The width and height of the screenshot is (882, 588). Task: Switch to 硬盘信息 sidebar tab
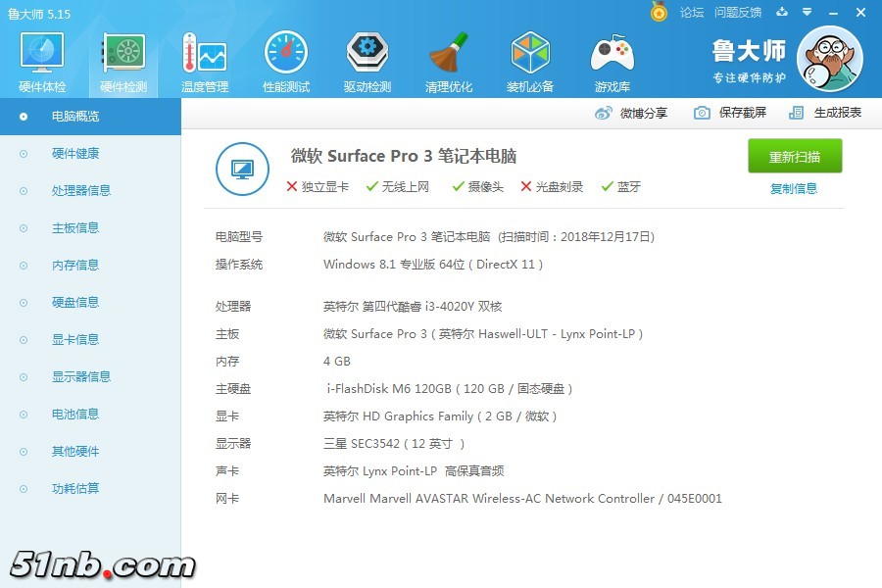[75, 303]
